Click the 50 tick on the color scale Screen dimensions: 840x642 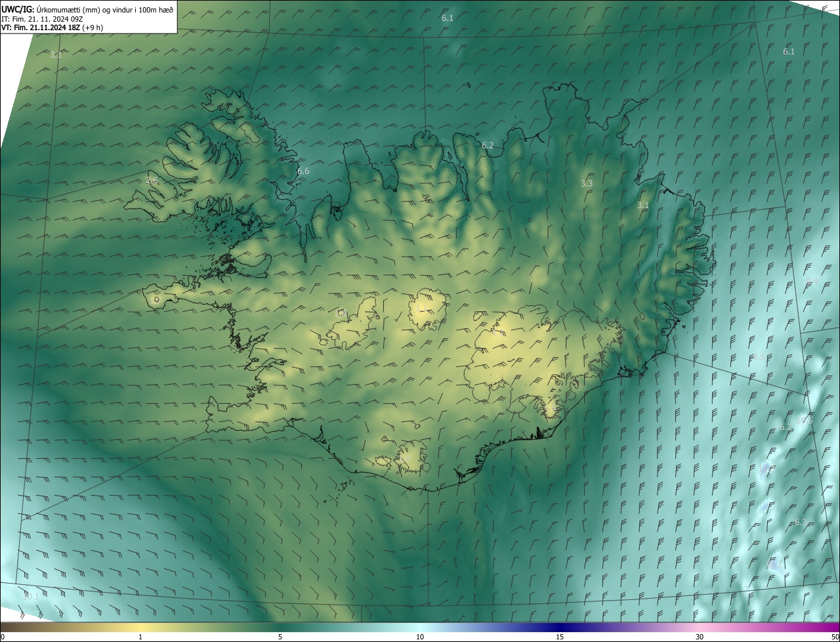[835, 637]
